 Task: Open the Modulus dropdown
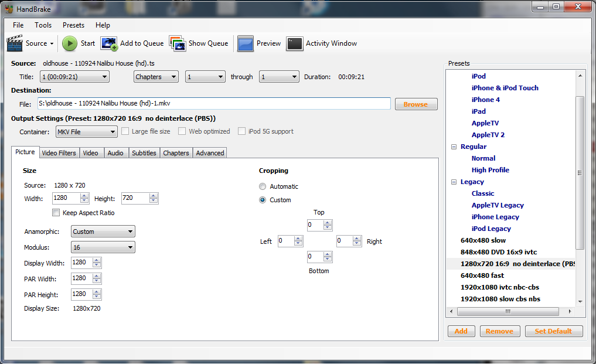coord(103,247)
